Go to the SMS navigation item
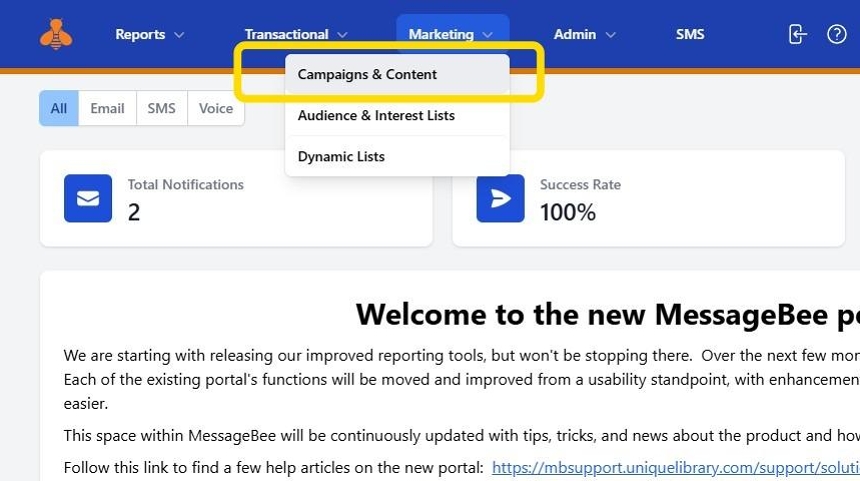Image resolution: width=860 pixels, height=481 pixels. pos(689,34)
